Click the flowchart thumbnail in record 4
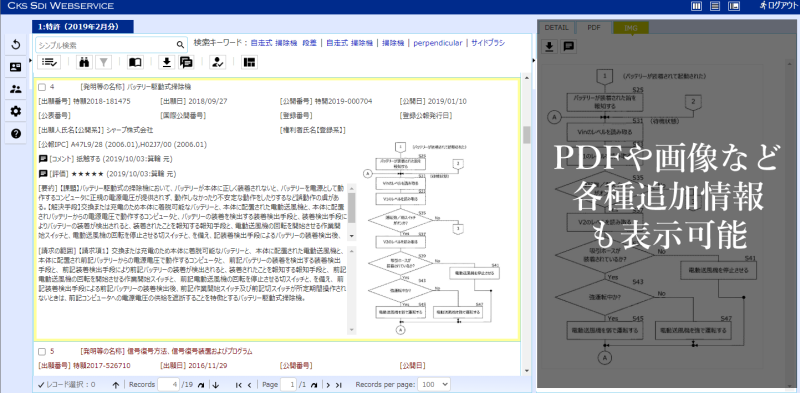Image resolution: width=800 pixels, height=393 pixels. [433, 238]
